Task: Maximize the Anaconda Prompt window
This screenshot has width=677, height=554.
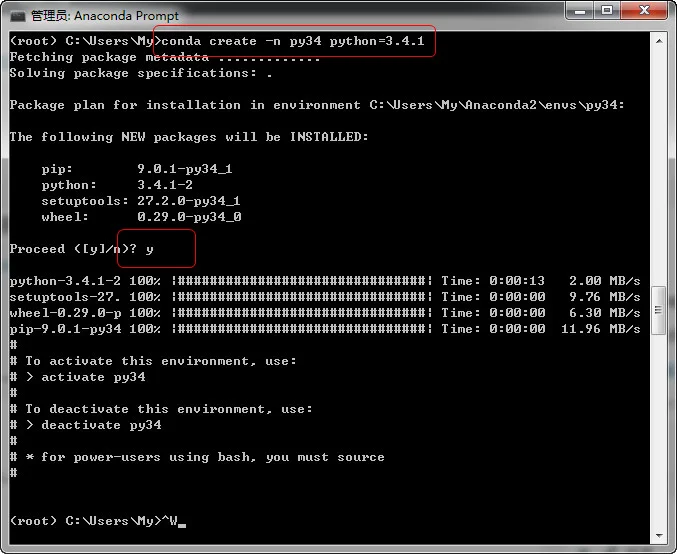Action: 607,10
